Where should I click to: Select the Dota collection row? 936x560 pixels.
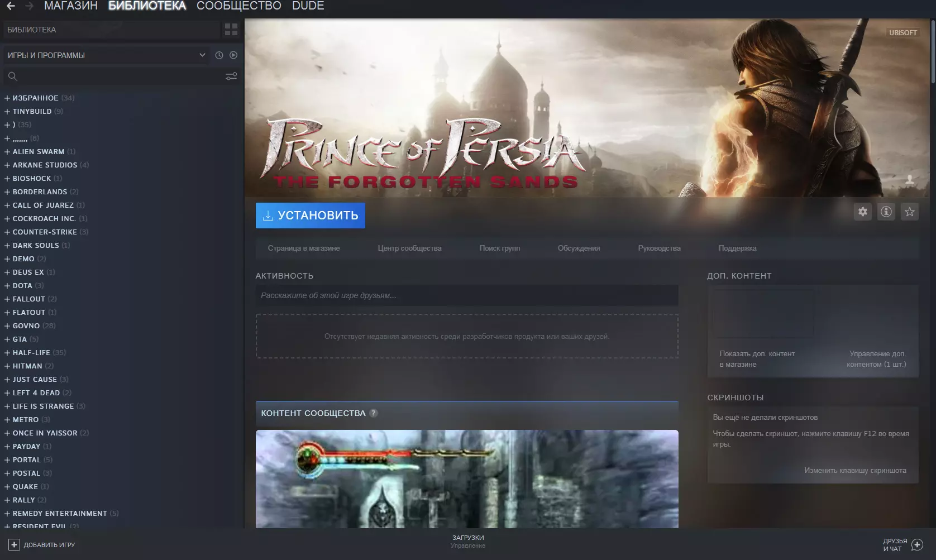point(122,286)
